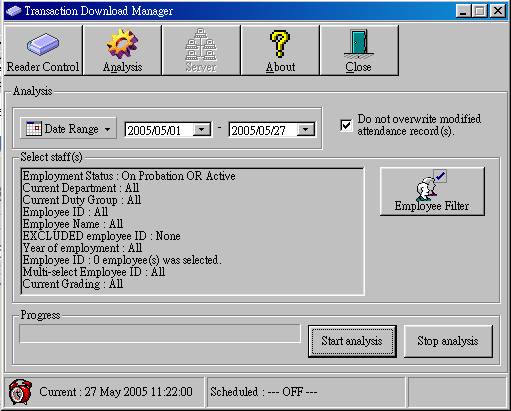Click the calendar icon beside Date Range
This screenshot has height=411, width=511.
pyautogui.click(x=34, y=128)
